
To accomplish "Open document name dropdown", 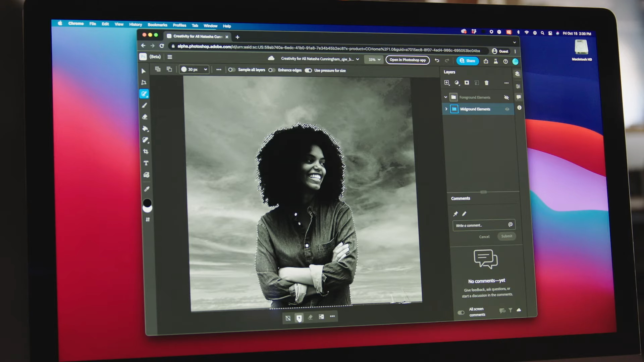I will pos(358,59).
